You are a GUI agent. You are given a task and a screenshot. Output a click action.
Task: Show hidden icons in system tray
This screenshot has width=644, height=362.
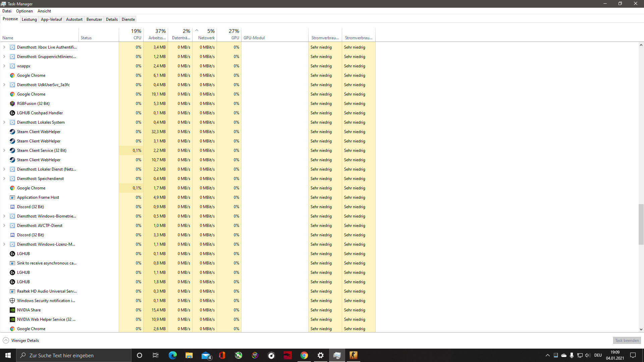(547, 355)
